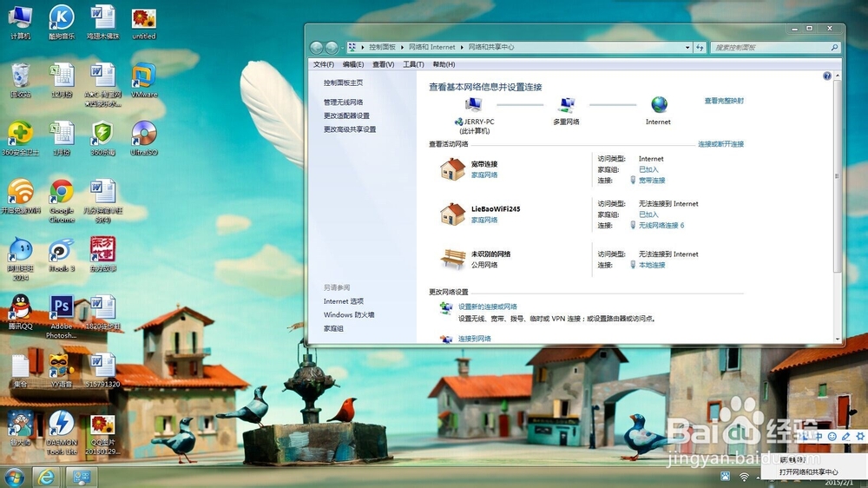The width and height of the screenshot is (868, 488).
Task: Click the content pane vertical scrollbar
Action: (x=837, y=176)
